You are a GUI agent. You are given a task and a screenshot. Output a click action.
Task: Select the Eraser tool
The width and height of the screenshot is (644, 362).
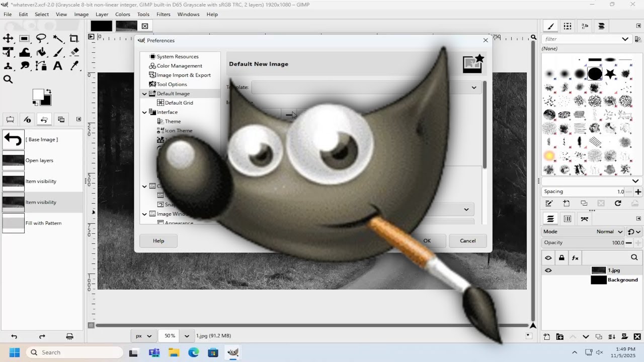74,52
